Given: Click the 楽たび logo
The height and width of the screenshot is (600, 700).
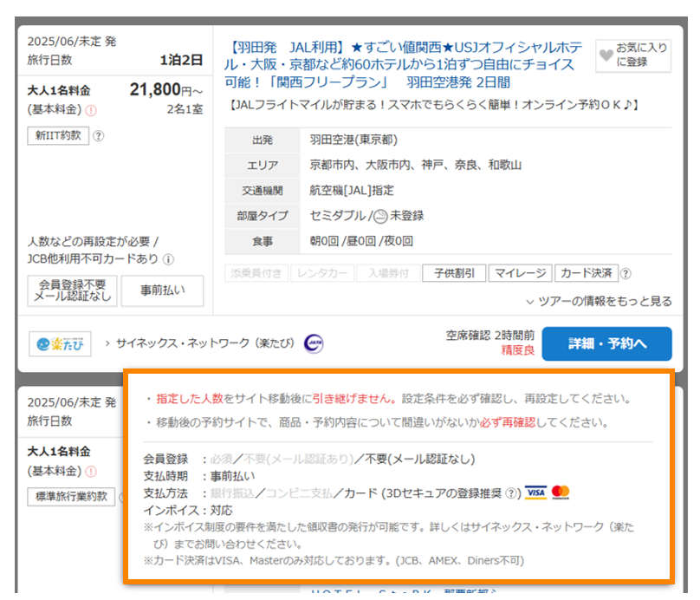Looking at the screenshot, I should tap(60, 343).
